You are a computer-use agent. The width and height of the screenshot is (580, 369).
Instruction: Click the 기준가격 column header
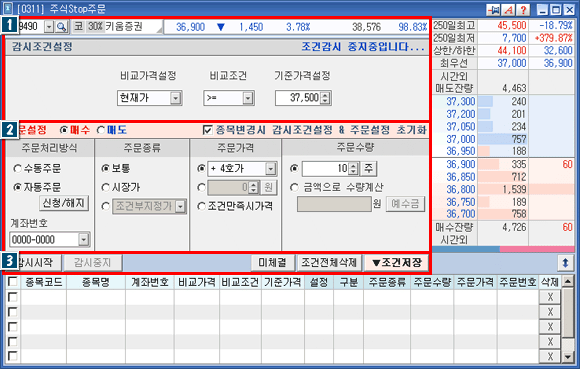(x=283, y=282)
